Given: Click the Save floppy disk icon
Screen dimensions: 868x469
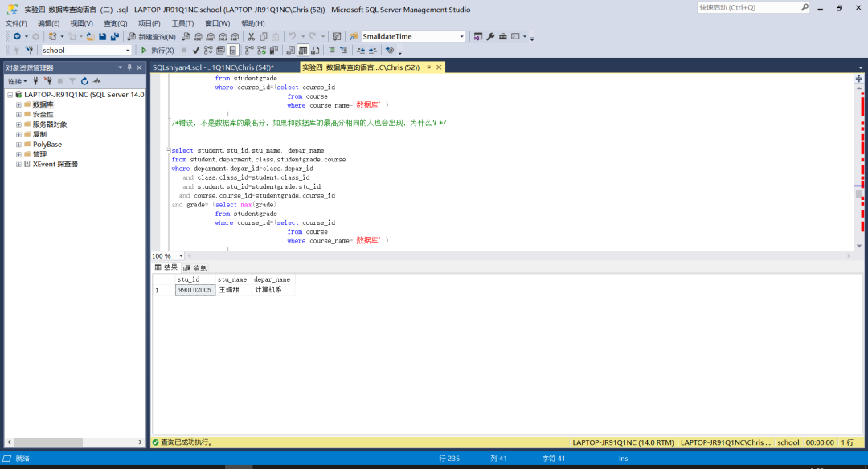Looking at the screenshot, I should click(102, 36).
